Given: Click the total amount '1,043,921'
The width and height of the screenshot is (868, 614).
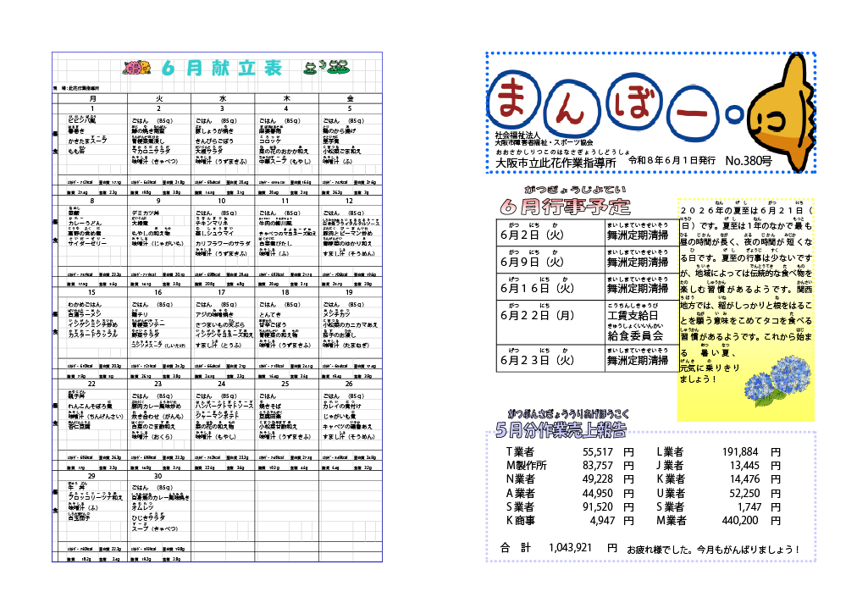Looking at the screenshot, I should click(x=570, y=548).
